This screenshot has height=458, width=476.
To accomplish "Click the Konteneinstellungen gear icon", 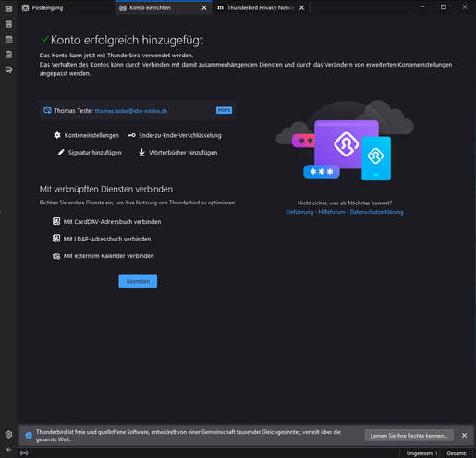I will [x=57, y=135].
